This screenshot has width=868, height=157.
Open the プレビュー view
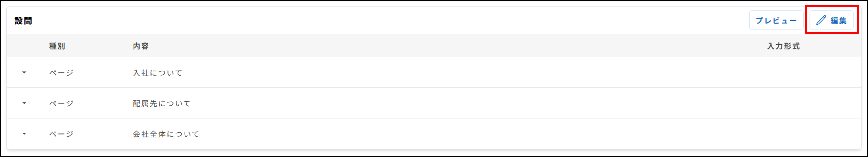coord(776,20)
